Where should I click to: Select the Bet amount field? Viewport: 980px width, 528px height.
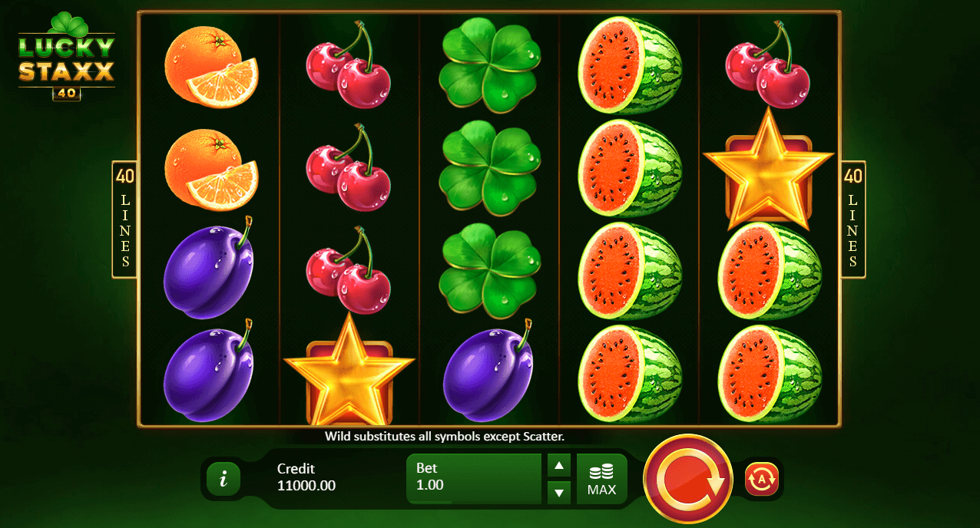[x=474, y=478]
